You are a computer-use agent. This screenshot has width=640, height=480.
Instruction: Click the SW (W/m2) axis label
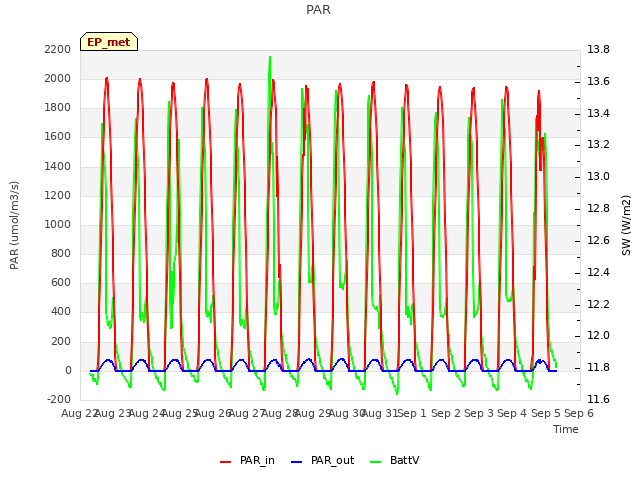click(626, 225)
